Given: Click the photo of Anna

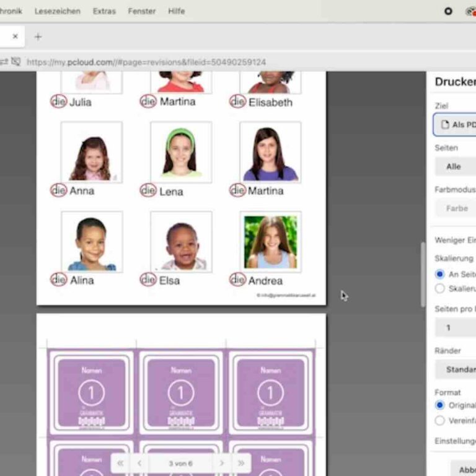Looking at the screenshot, I should (x=92, y=152).
